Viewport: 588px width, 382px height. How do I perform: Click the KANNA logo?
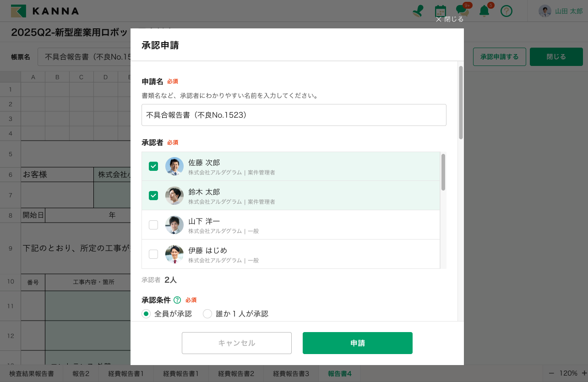pos(45,11)
